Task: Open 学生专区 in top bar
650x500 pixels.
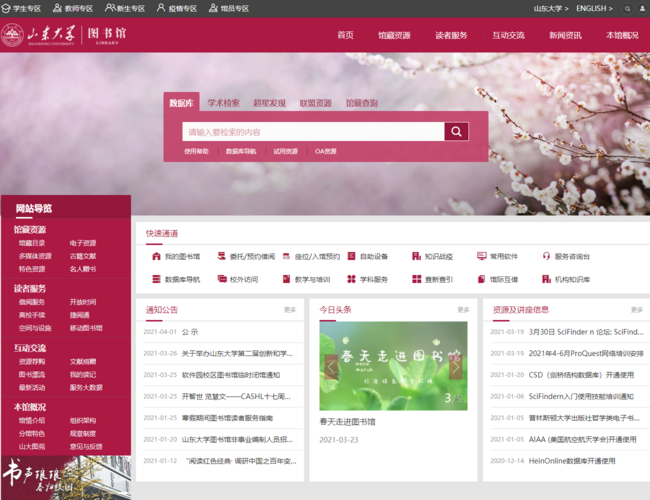Action: [22, 8]
